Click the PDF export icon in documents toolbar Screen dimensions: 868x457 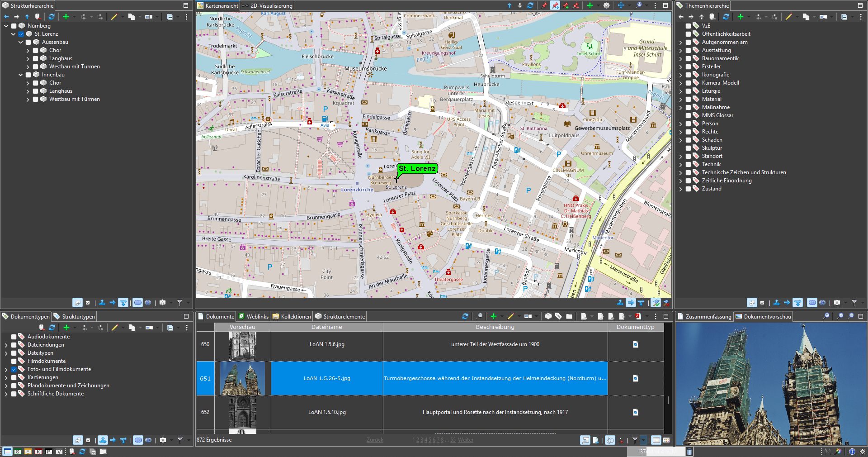click(x=638, y=316)
